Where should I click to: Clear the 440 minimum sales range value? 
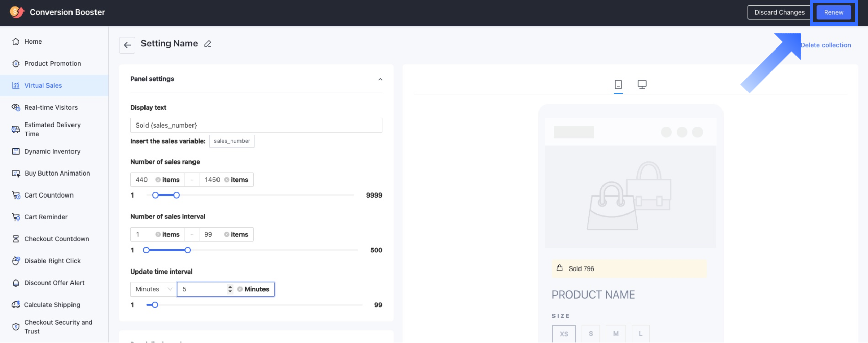pos(158,180)
